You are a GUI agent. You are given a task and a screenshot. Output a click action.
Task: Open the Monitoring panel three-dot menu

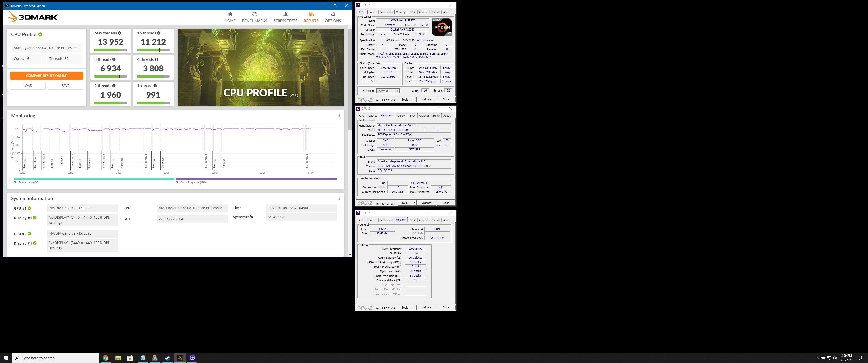(339, 115)
